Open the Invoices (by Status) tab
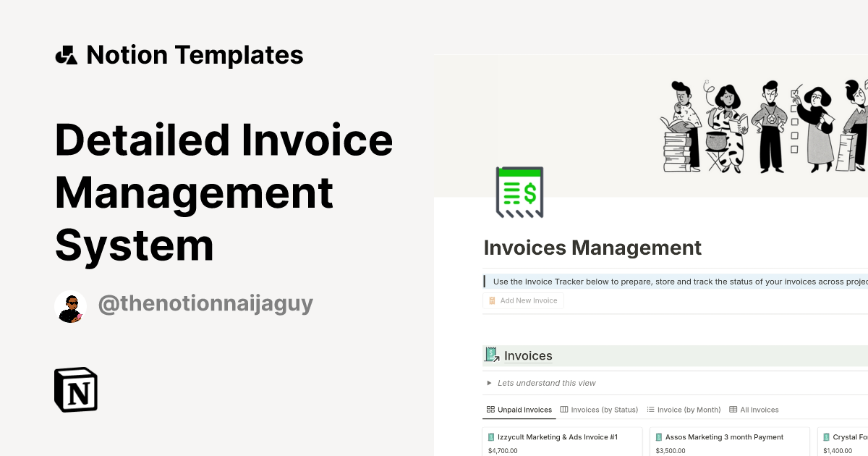 tap(599, 410)
